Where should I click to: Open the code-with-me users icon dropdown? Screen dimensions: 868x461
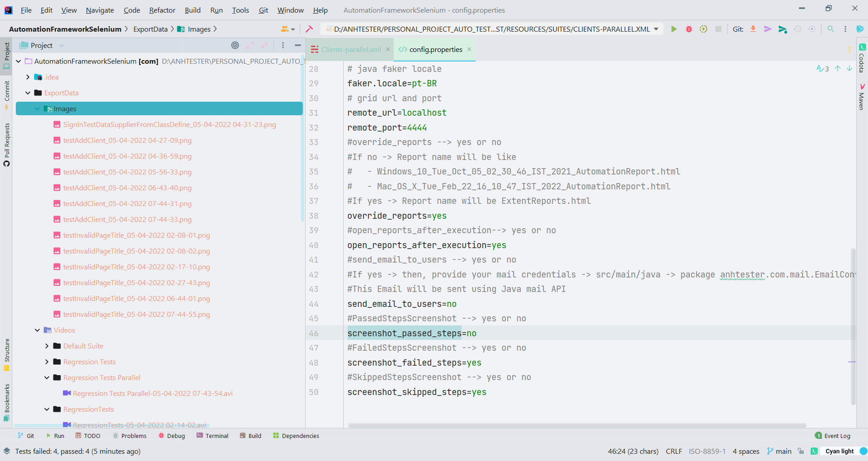click(288, 29)
